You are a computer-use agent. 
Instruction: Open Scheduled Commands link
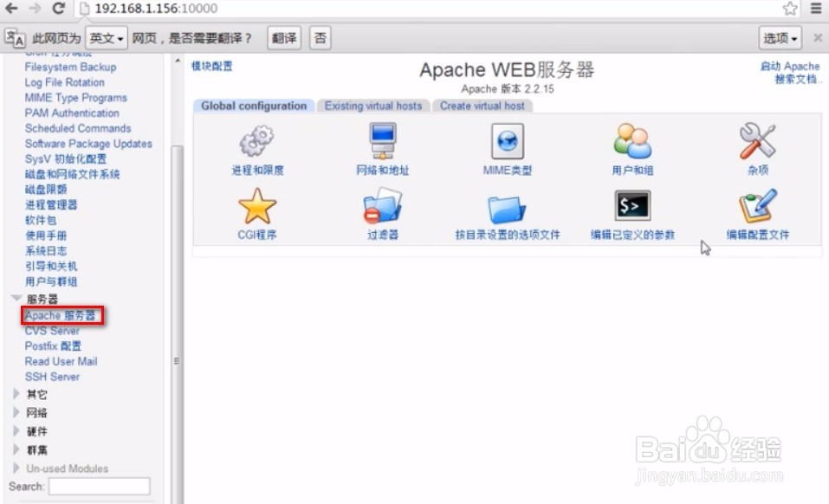click(x=78, y=128)
